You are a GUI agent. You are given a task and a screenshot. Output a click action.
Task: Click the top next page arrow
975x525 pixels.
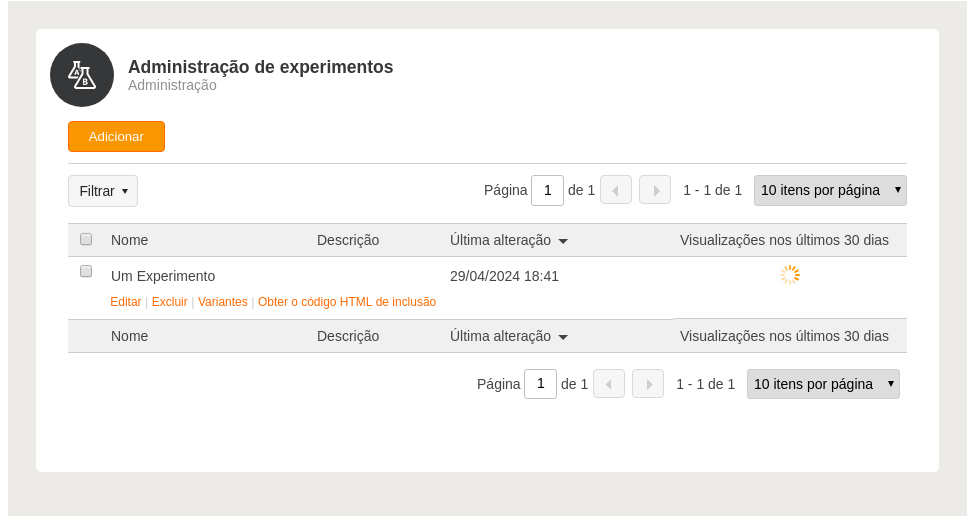click(x=655, y=190)
